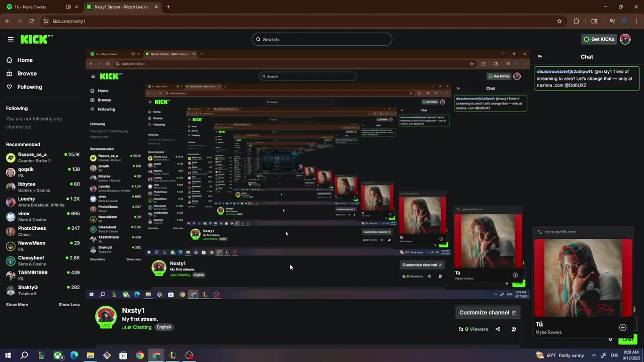Open the profile avatar beside Get KICKs
644x362 pixels.
tap(625, 39)
